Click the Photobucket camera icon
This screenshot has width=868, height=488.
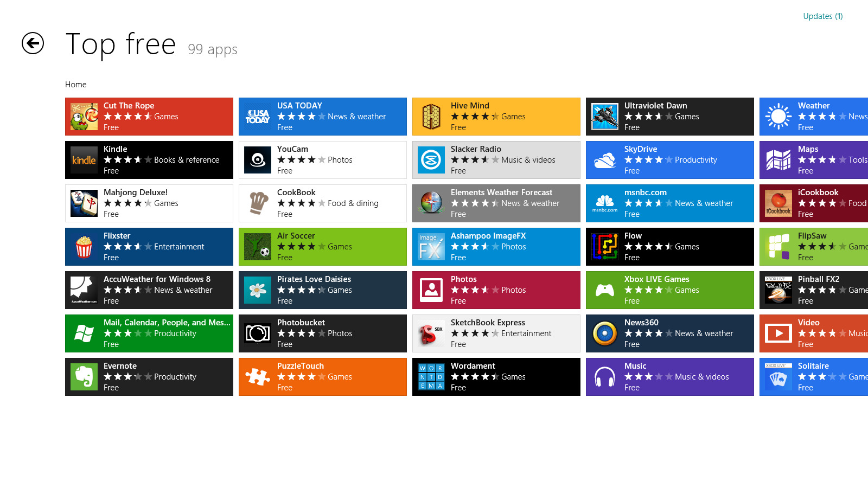(258, 333)
